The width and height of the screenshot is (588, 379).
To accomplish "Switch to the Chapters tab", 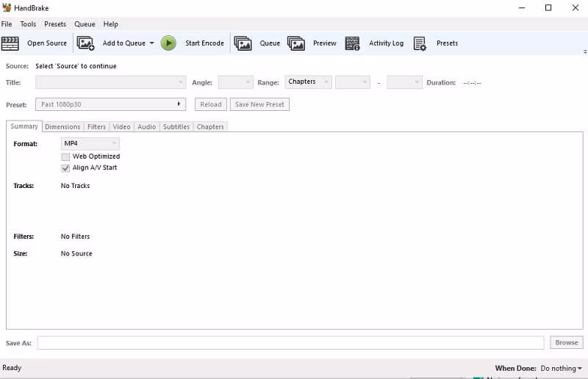I will tap(210, 127).
